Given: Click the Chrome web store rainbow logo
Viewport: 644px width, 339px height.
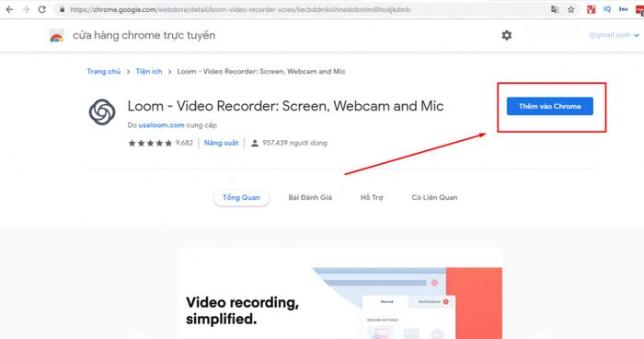Looking at the screenshot, I should point(57,36).
